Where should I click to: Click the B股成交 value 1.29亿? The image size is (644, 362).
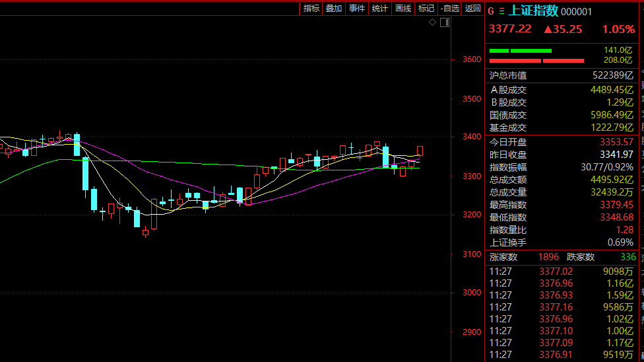click(620, 102)
